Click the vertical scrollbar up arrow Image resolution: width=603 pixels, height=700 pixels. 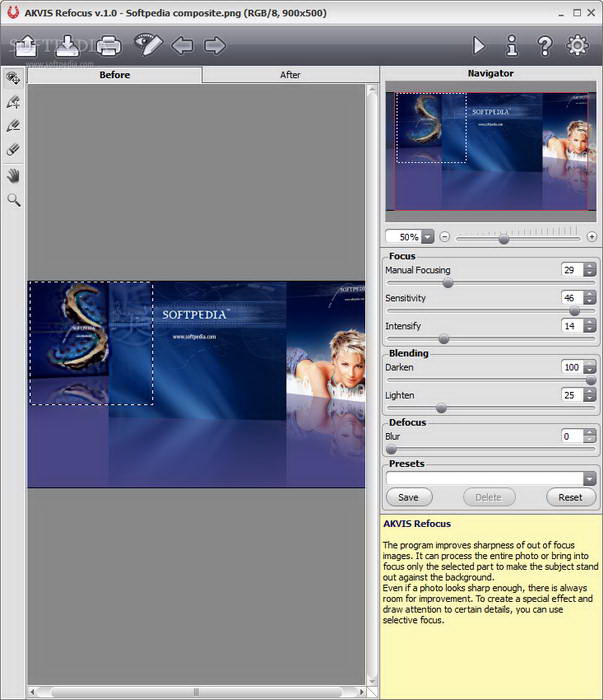click(372, 91)
